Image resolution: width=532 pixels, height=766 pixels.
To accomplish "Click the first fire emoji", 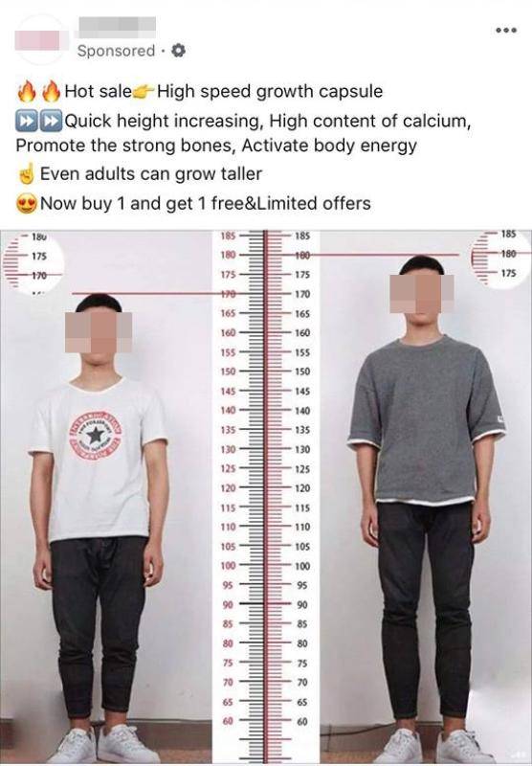I will click(x=27, y=92).
